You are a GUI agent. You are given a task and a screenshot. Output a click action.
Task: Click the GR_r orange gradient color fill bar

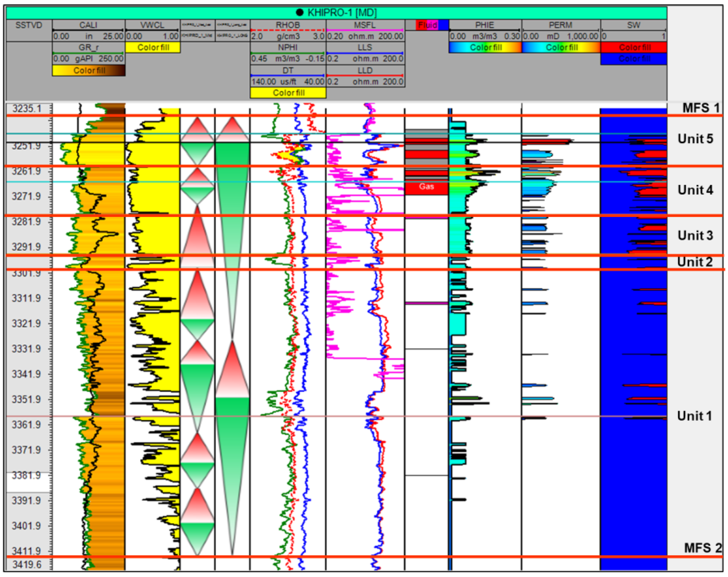(x=89, y=70)
